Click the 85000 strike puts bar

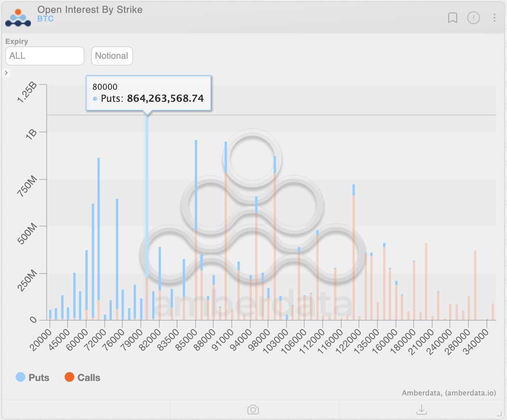[196, 185]
